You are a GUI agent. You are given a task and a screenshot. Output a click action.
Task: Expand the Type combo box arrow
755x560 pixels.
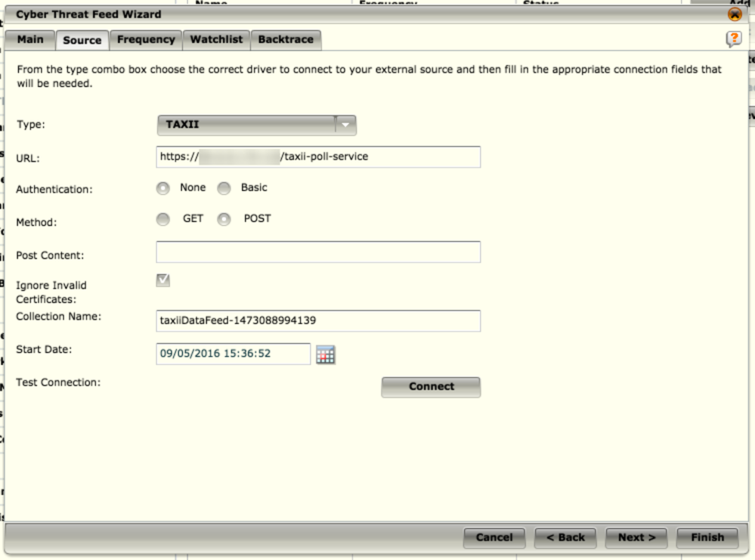click(345, 125)
